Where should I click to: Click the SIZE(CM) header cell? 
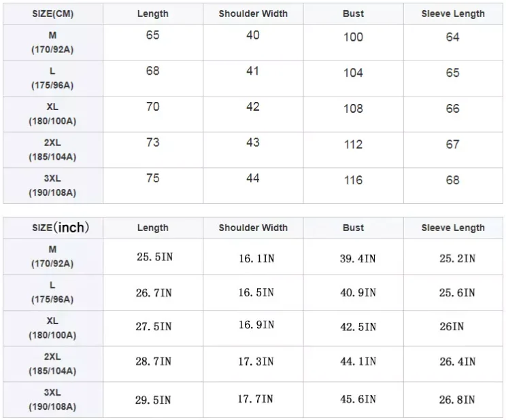[52, 14]
